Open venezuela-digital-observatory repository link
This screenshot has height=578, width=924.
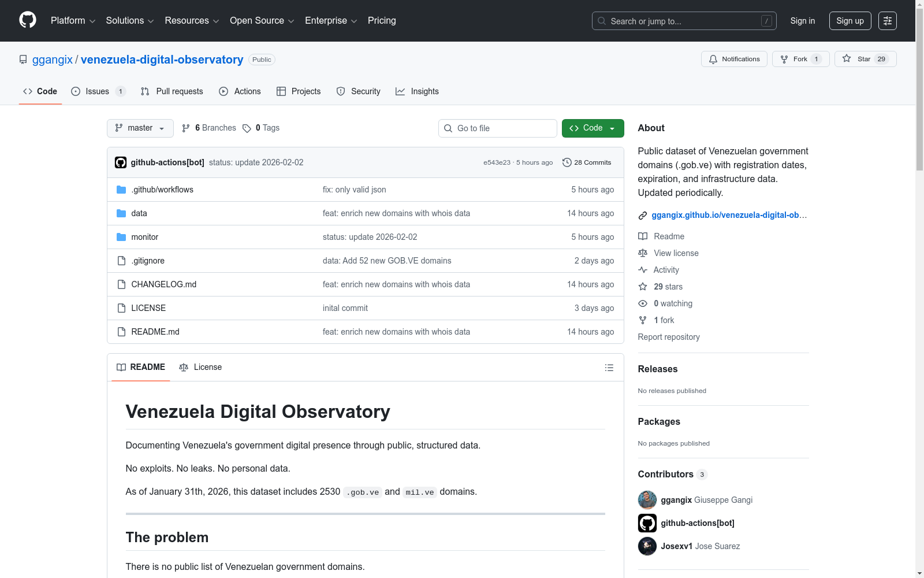[162, 60]
